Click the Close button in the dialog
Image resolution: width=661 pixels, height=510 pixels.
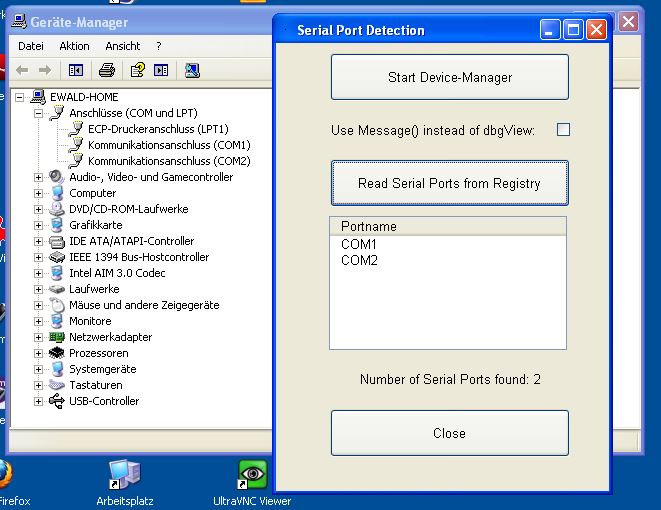(449, 433)
